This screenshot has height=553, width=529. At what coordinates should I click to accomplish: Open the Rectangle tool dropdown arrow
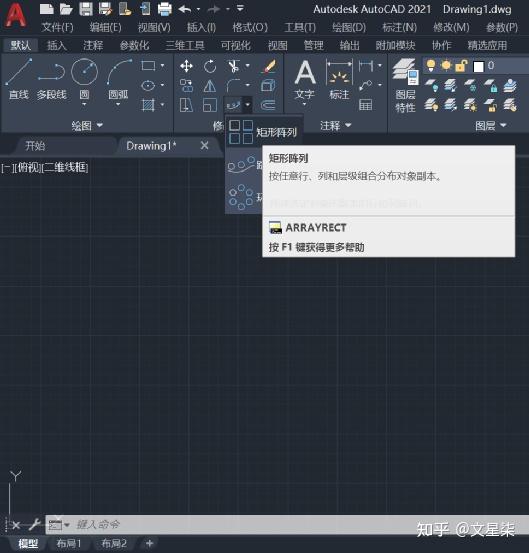(162, 66)
